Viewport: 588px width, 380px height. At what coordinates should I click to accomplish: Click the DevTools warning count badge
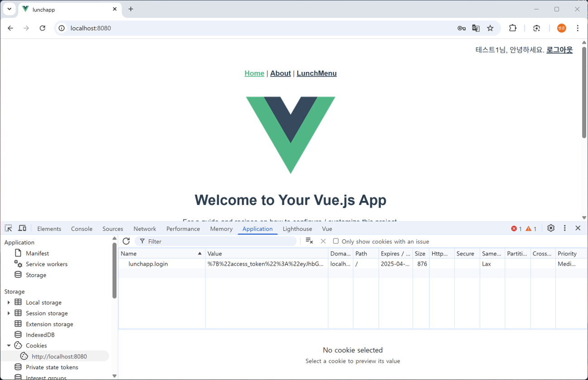coord(531,229)
